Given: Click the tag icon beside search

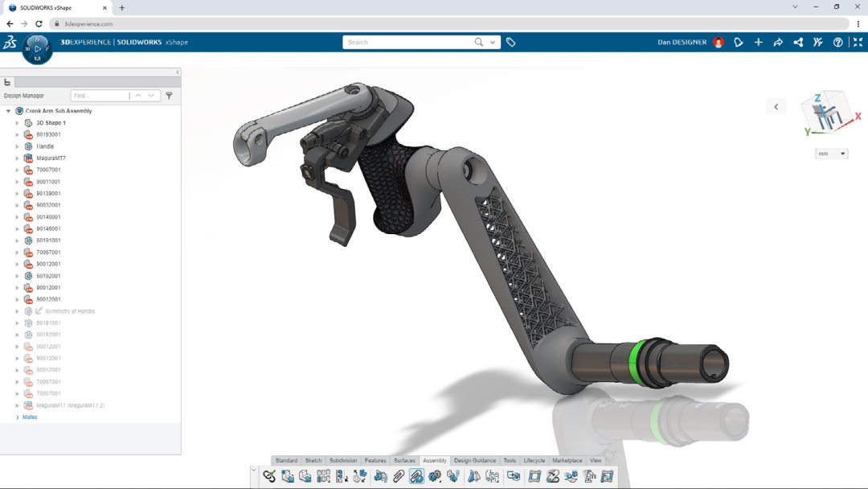Looking at the screenshot, I should click(x=510, y=43).
